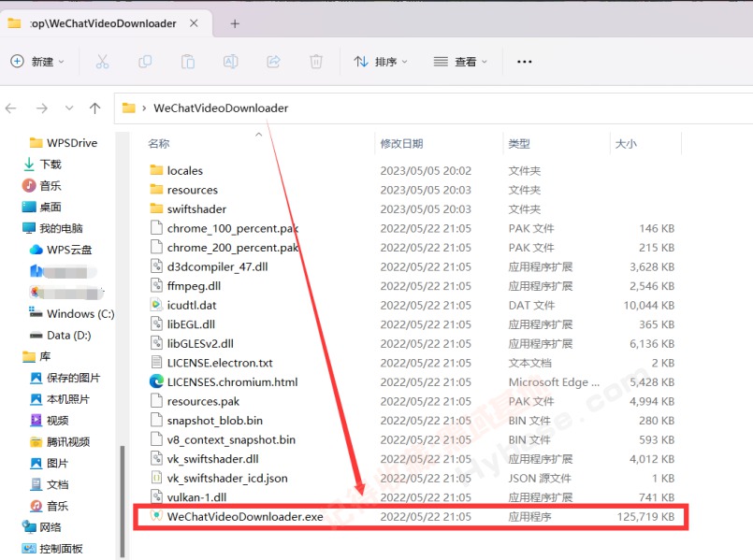753x560 pixels.
Task: Click the Cut scissors icon
Action: pyautogui.click(x=102, y=62)
